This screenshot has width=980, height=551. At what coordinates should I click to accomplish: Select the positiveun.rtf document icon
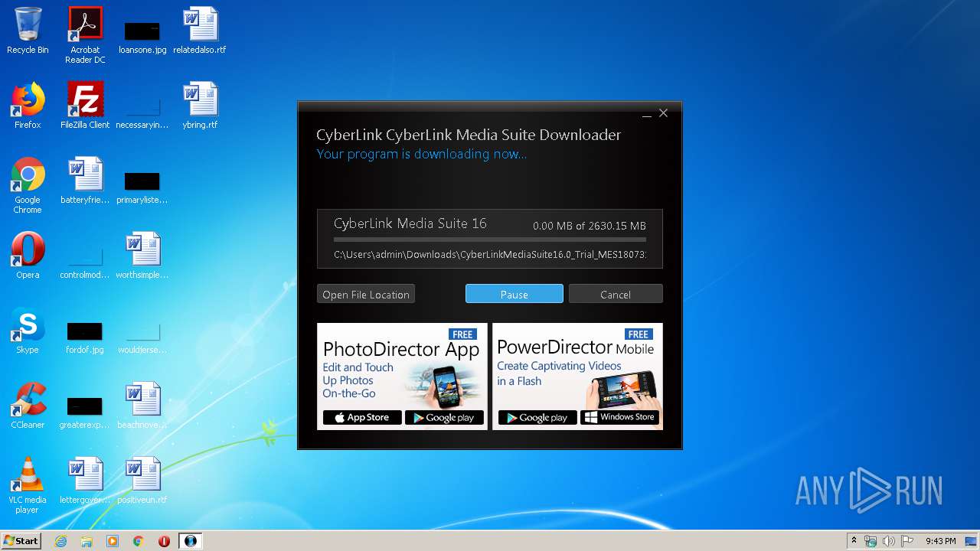[142, 481]
